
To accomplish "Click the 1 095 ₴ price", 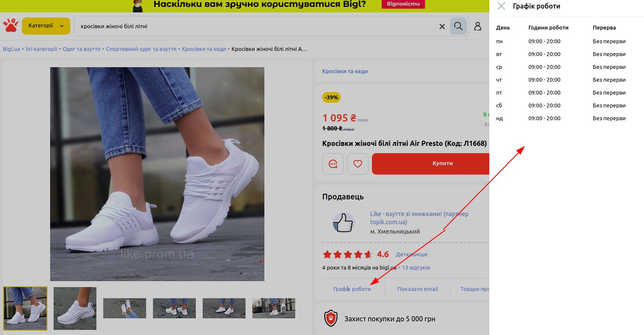I will [x=339, y=118].
